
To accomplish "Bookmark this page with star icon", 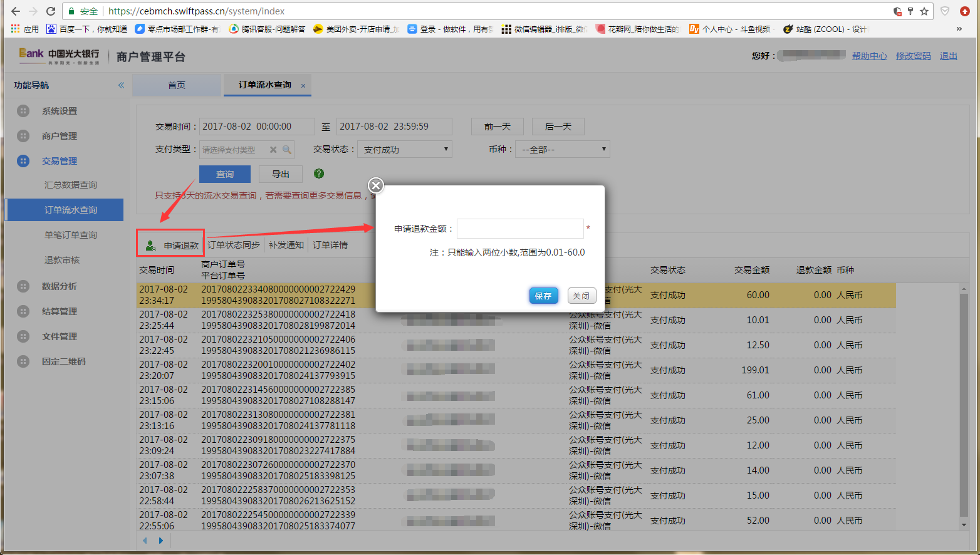I will point(924,11).
